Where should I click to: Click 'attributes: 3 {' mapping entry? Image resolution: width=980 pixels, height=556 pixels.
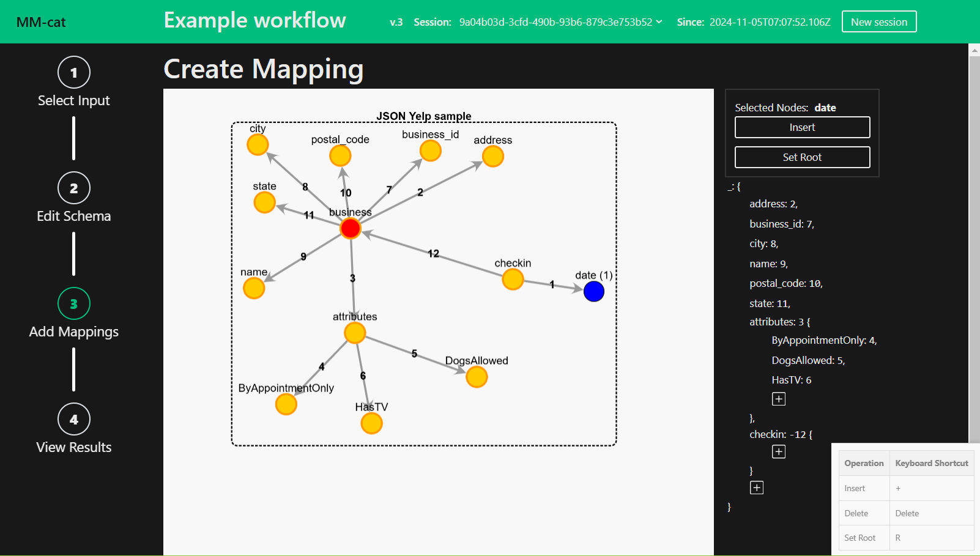(x=780, y=322)
